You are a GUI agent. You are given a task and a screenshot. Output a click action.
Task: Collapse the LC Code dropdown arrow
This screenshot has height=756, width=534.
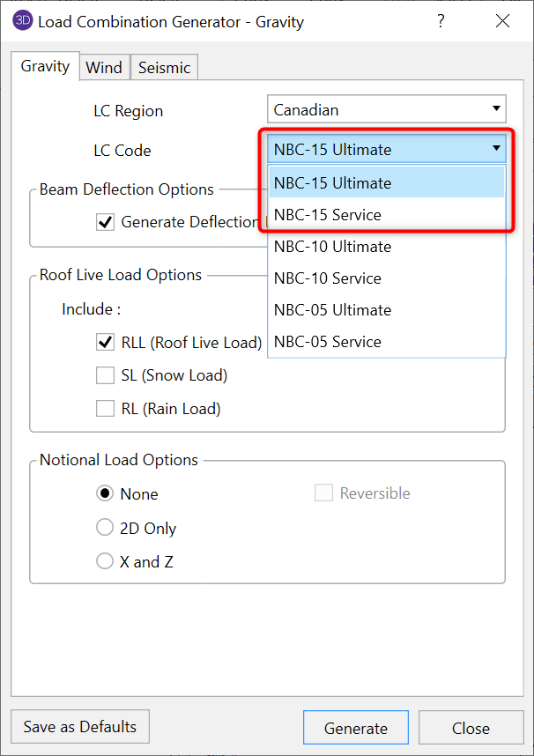click(495, 150)
